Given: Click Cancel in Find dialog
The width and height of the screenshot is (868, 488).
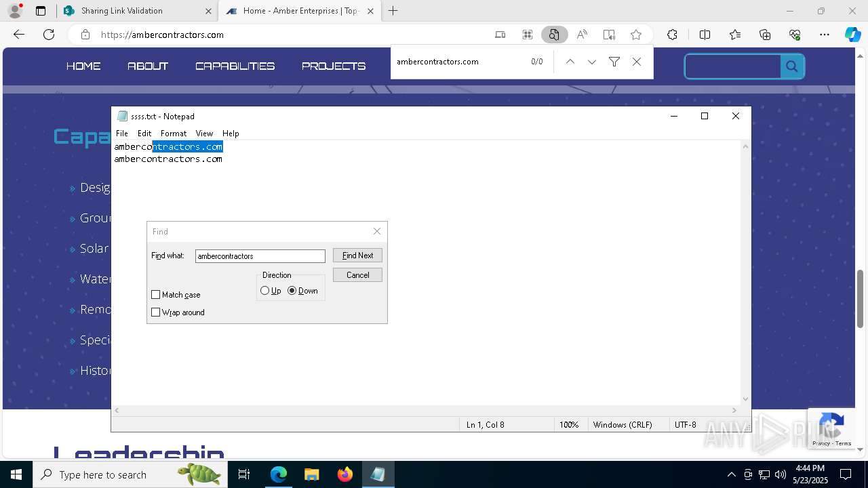Looking at the screenshot, I should (357, 275).
